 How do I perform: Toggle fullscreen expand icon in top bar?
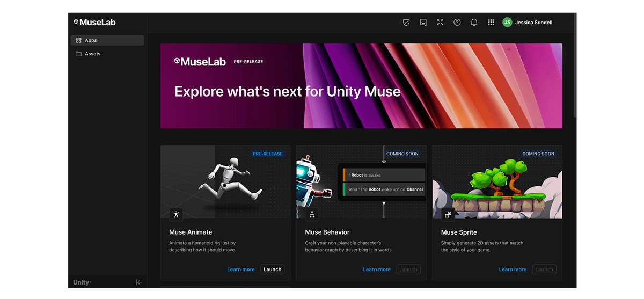[x=440, y=23]
